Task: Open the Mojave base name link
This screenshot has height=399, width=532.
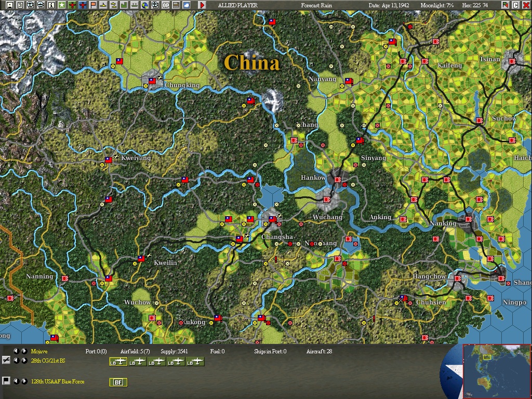Action: pos(39,351)
